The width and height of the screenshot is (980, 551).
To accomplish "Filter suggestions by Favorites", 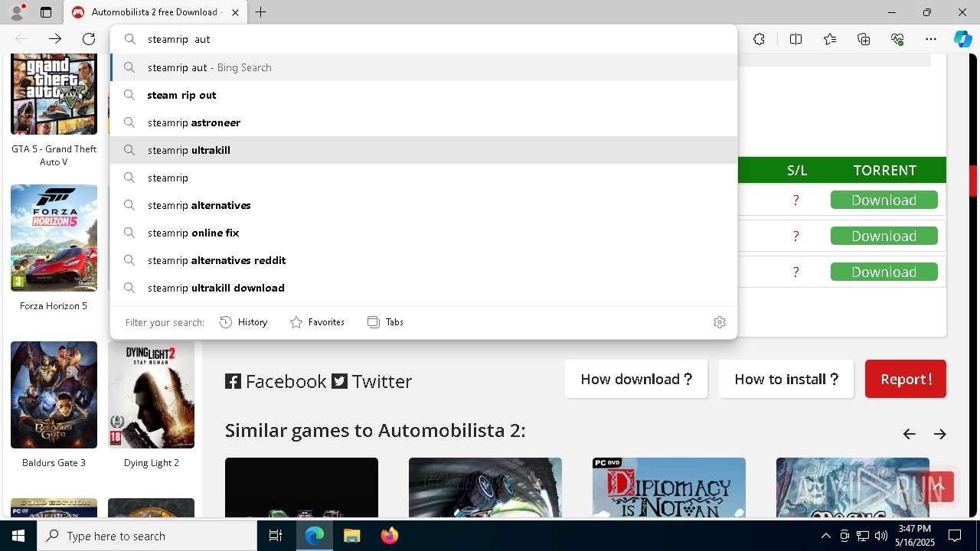I will click(317, 322).
